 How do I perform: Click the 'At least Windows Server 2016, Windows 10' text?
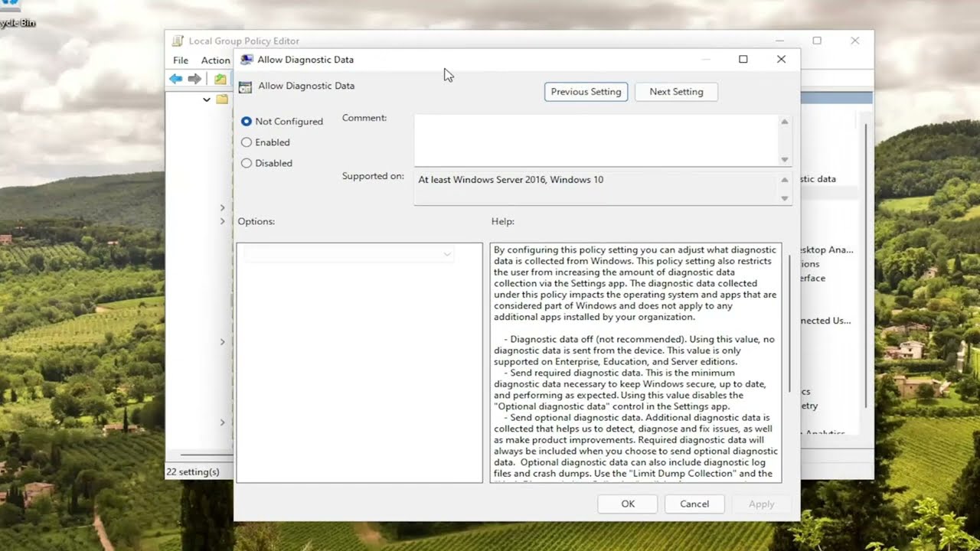point(511,180)
